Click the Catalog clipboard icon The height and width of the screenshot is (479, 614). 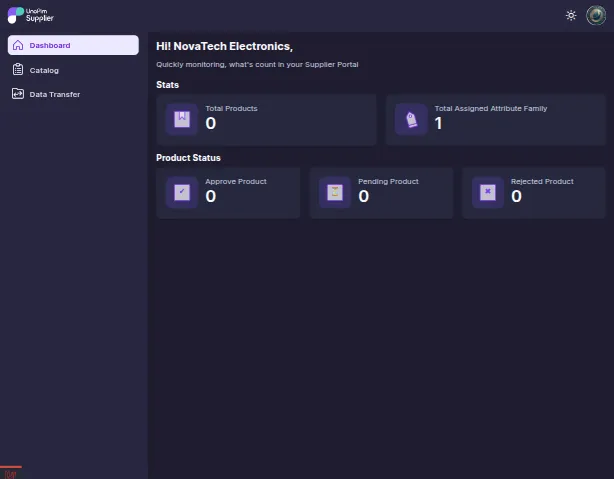[18, 70]
